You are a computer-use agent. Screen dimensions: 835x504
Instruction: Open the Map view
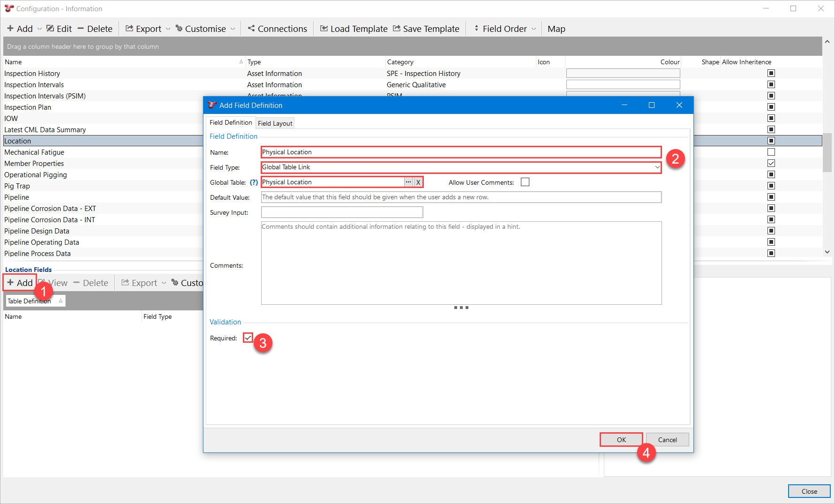pyautogui.click(x=557, y=29)
